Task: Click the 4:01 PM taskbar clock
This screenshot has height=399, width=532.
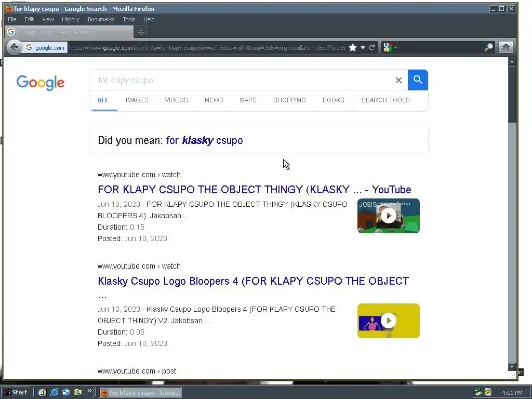Action: (512, 393)
